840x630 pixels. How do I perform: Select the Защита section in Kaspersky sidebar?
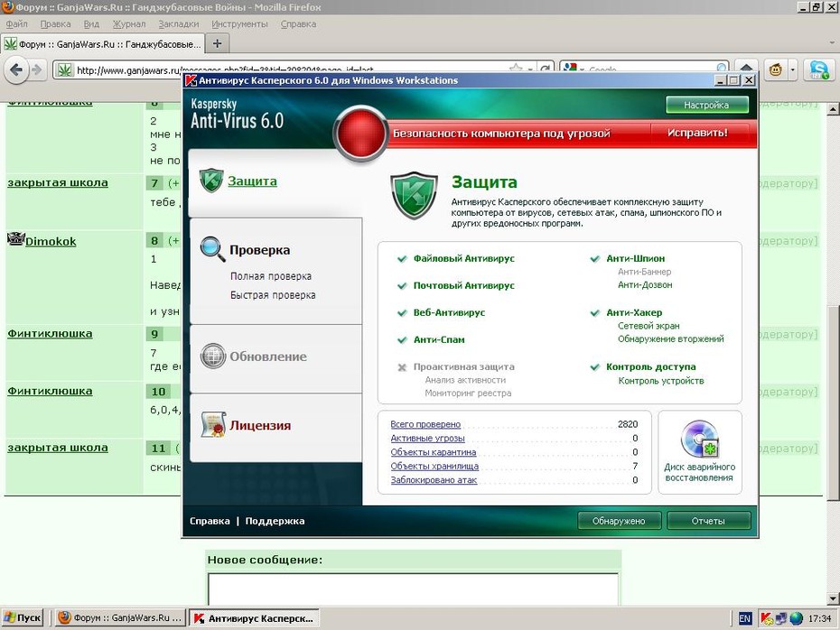click(x=252, y=181)
